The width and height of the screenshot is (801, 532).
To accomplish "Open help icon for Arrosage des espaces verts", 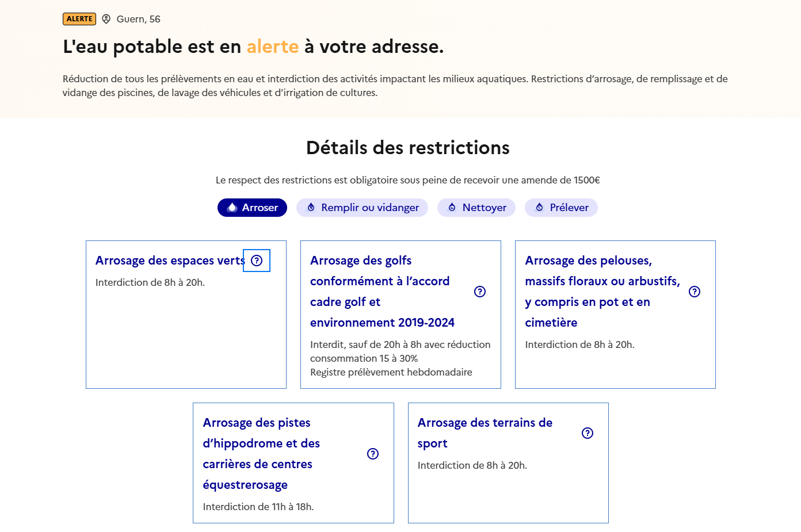I will pyautogui.click(x=257, y=261).
